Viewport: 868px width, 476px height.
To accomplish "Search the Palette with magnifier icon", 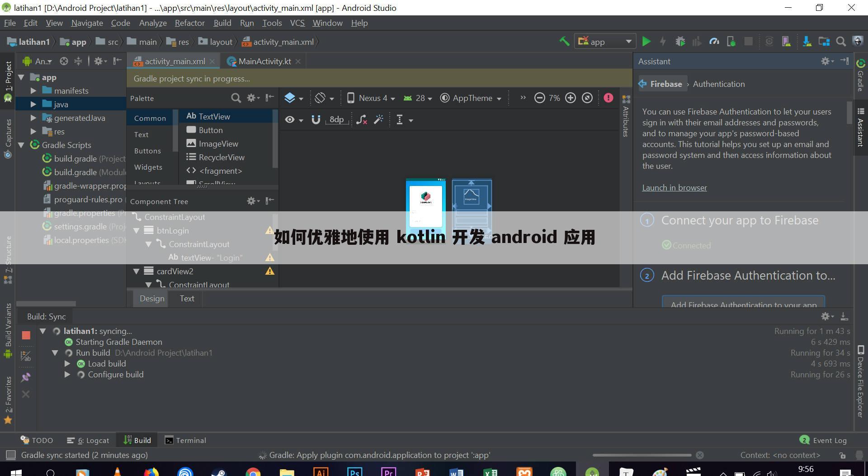I will (x=236, y=98).
